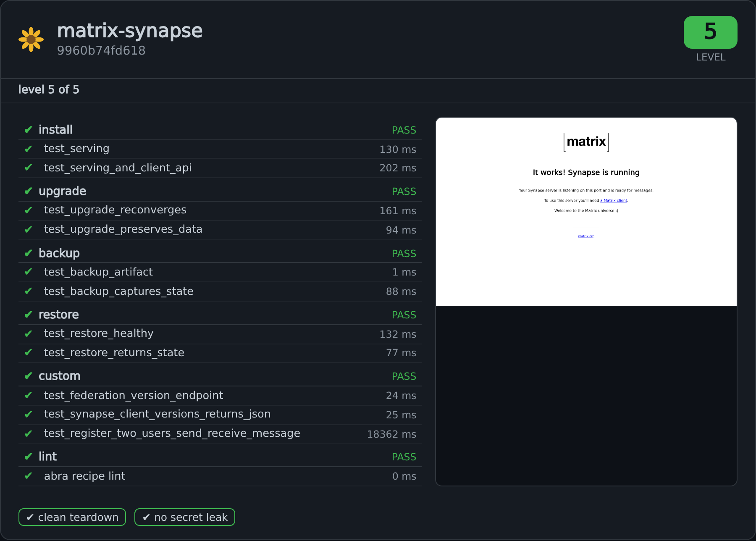Click the PASS status for backup
This screenshot has height=541, width=756.
coord(404,254)
